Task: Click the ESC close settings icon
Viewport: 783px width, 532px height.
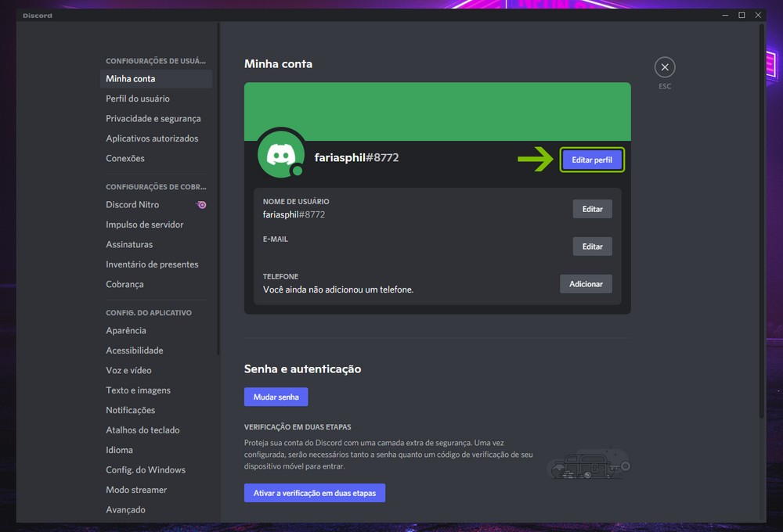Action: [665, 67]
